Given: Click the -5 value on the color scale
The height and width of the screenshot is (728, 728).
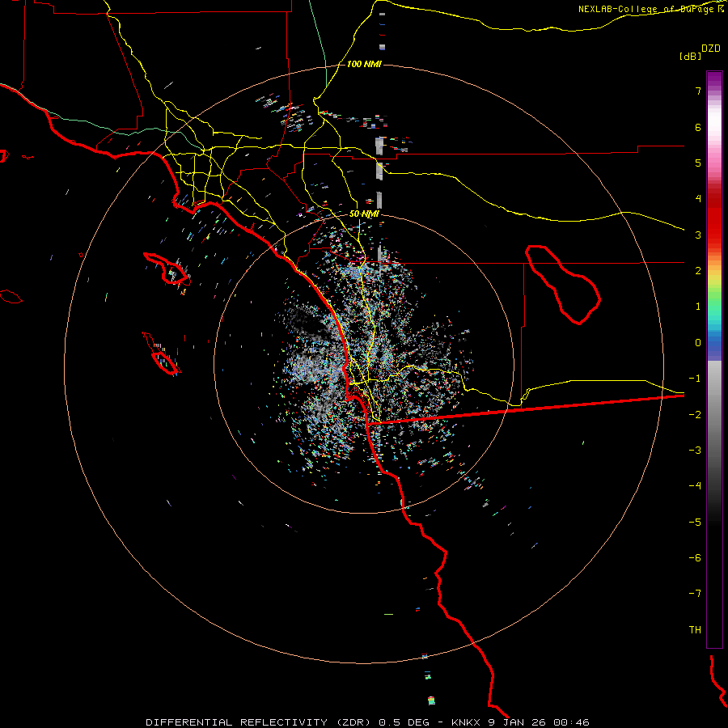Looking at the screenshot, I should pyautogui.click(x=695, y=523).
